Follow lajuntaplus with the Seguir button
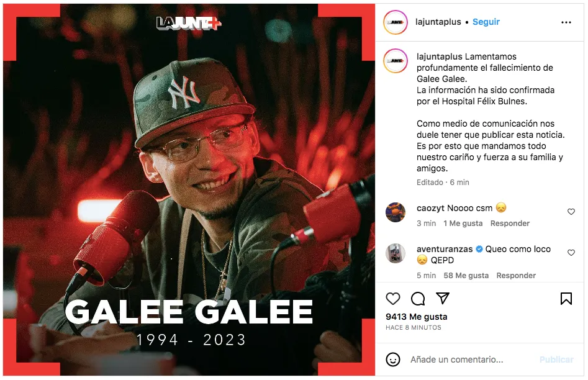Screen dimensions: 588x380 tap(486, 22)
